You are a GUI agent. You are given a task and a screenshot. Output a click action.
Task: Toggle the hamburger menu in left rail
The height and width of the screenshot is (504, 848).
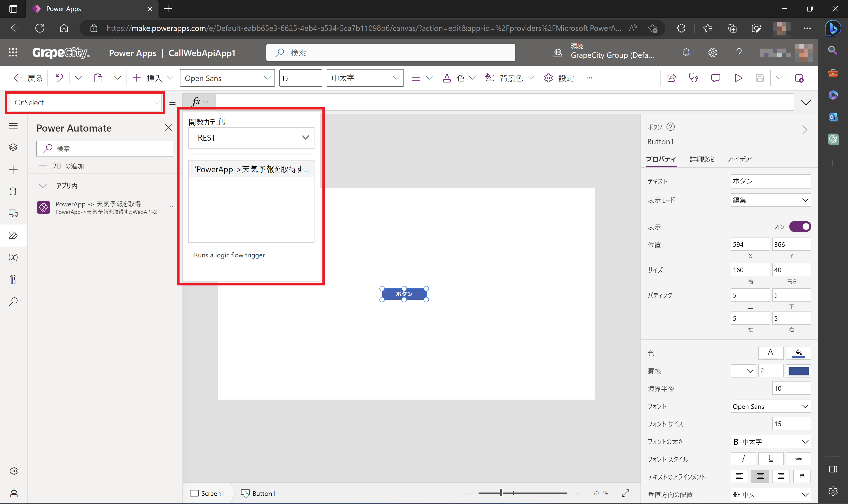(x=13, y=126)
